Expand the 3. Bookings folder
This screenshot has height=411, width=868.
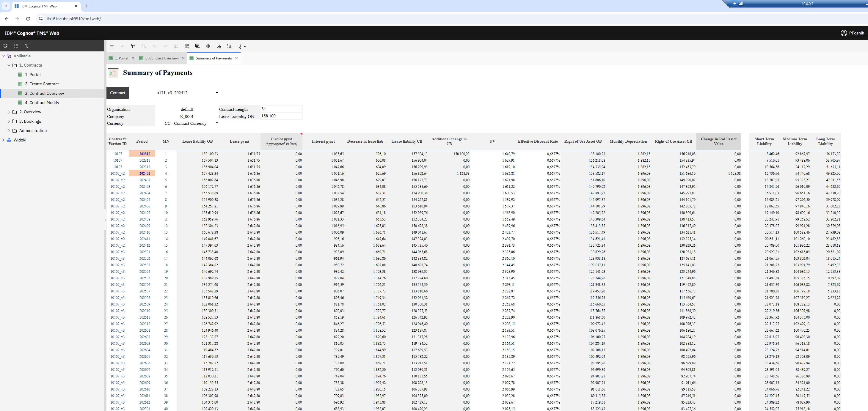coord(9,121)
